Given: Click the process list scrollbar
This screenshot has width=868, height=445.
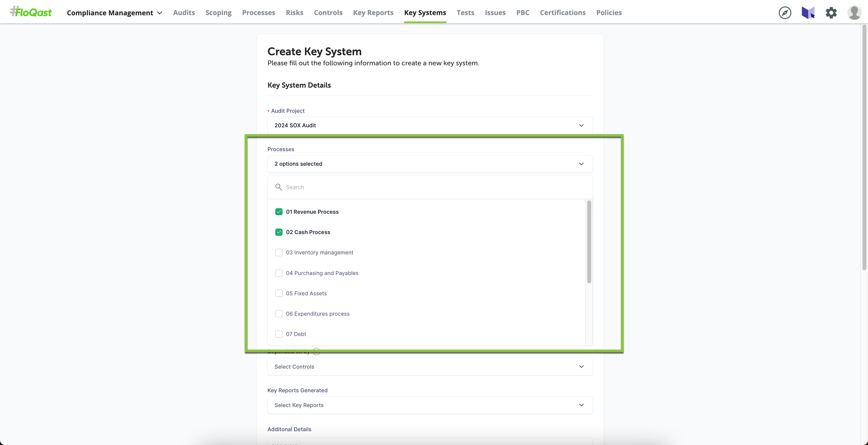Looking at the screenshot, I should (x=589, y=242).
